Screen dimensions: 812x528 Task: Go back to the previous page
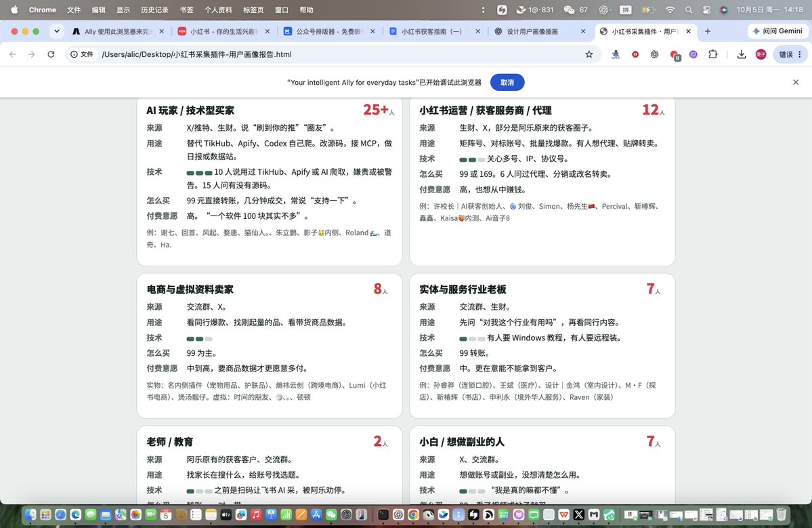(x=12, y=54)
